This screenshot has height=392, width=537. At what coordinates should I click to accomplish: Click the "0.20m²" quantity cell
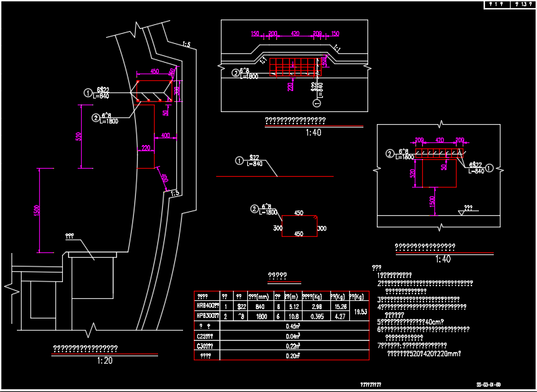pos(293,356)
